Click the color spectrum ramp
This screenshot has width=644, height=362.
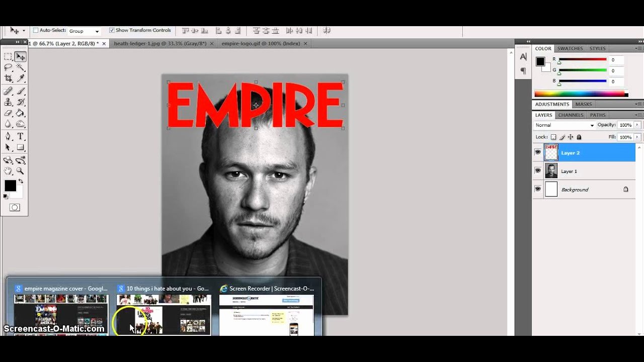tap(581, 94)
